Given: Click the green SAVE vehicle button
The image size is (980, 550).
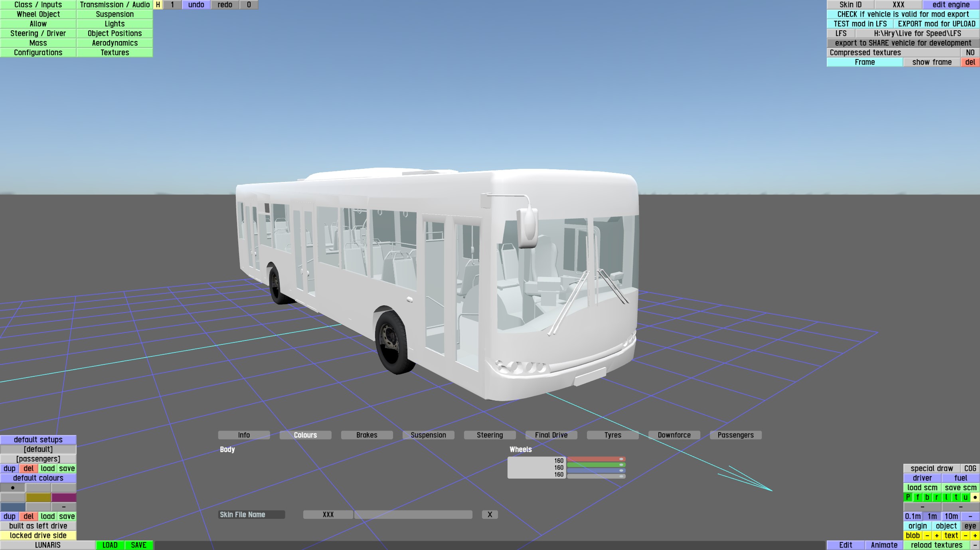Looking at the screenshot, I should [138, 545].
